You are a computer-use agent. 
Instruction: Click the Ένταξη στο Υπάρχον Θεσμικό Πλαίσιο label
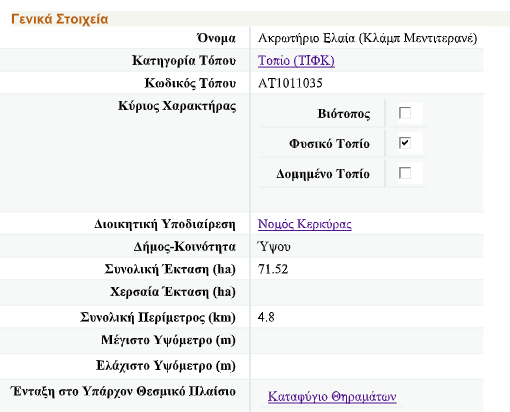click(123, 391)
